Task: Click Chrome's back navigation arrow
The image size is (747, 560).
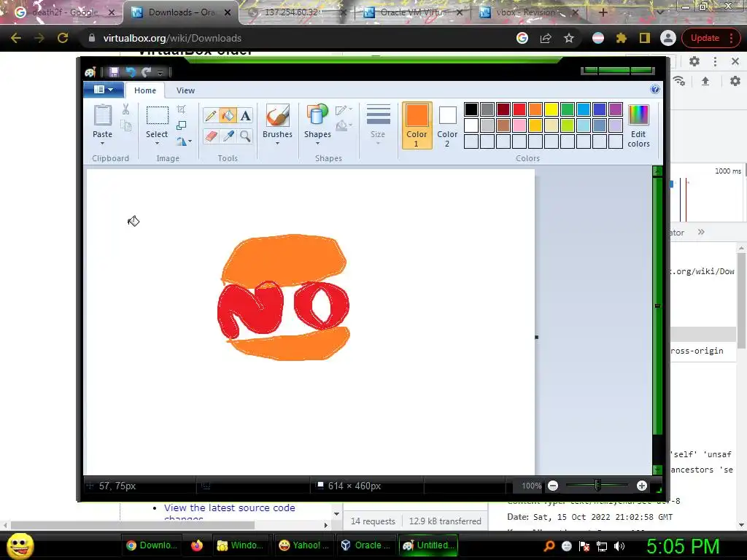Action: pyautogui.click(x=16, y=38)
